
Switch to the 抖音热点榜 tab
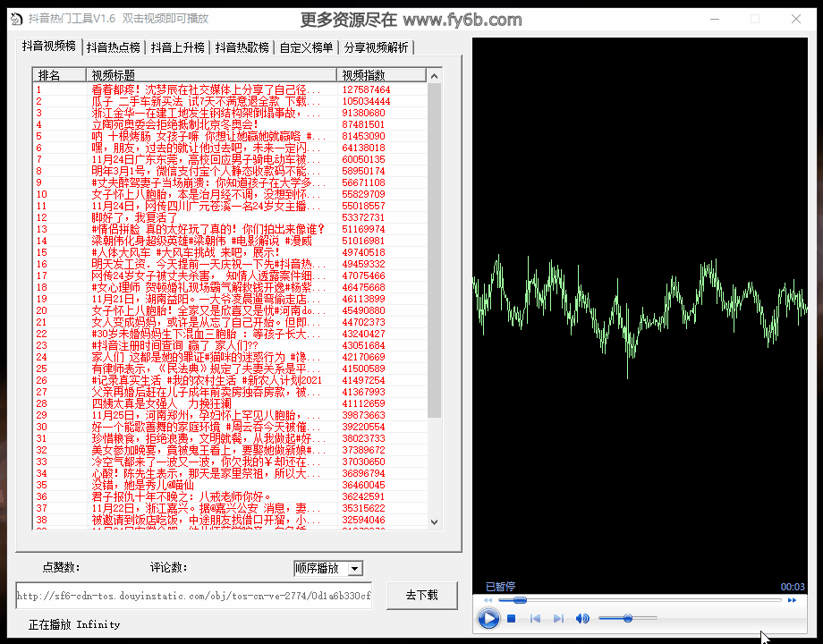coord(114,47)
